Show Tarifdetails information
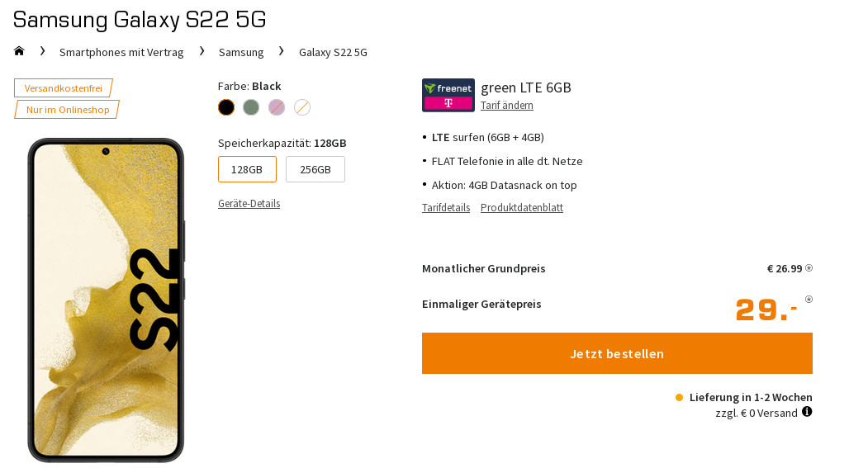 tap(446, 208)
